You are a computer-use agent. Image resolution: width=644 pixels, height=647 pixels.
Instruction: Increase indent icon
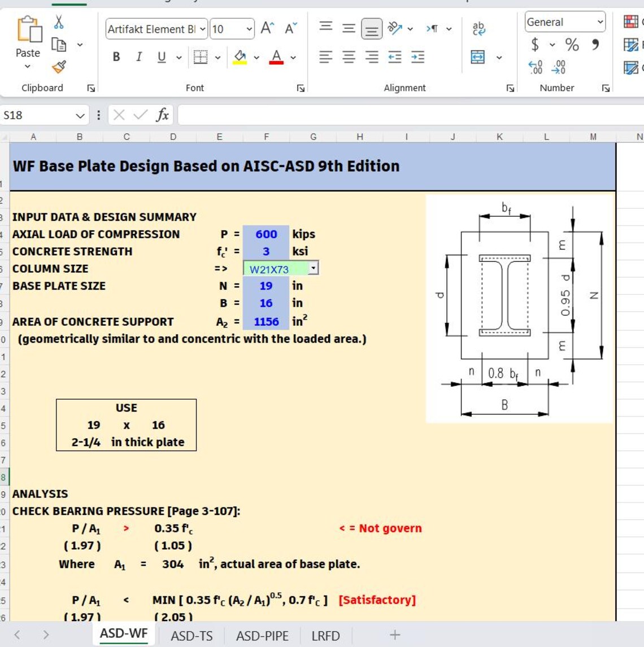tap(418, 57)
